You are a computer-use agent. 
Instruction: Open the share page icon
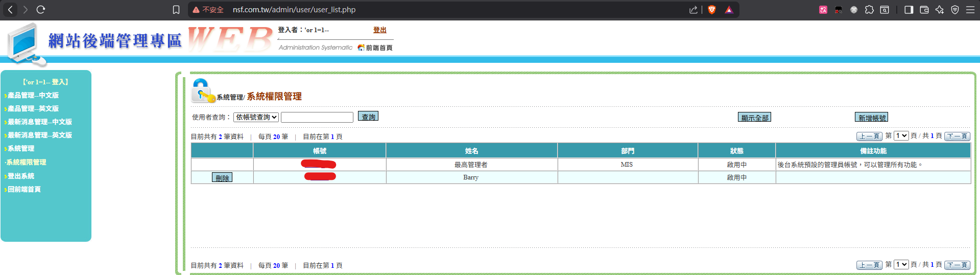(x=693, y=10)
